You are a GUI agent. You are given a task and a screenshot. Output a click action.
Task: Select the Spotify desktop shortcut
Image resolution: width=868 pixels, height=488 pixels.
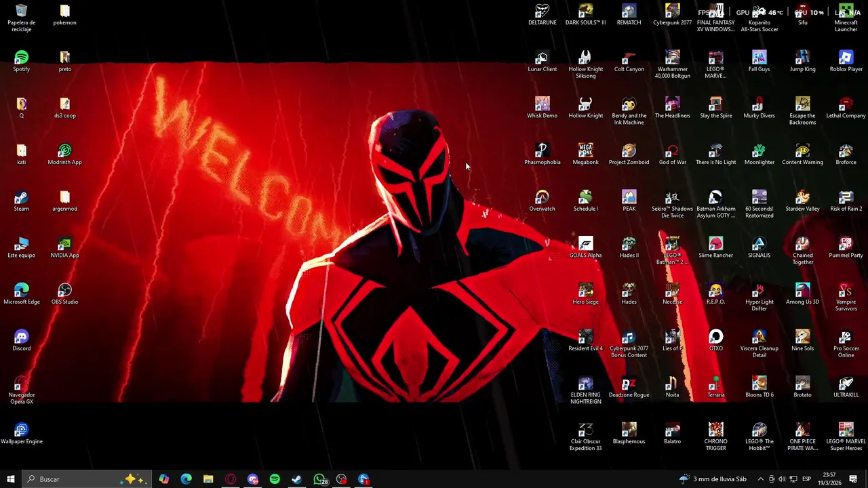point(21,61)
